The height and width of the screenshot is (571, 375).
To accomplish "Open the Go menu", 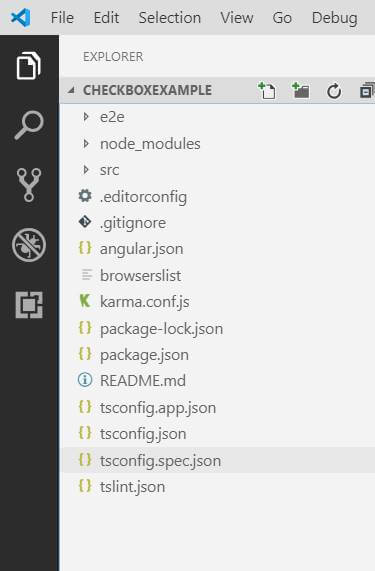I will point(282,17).
